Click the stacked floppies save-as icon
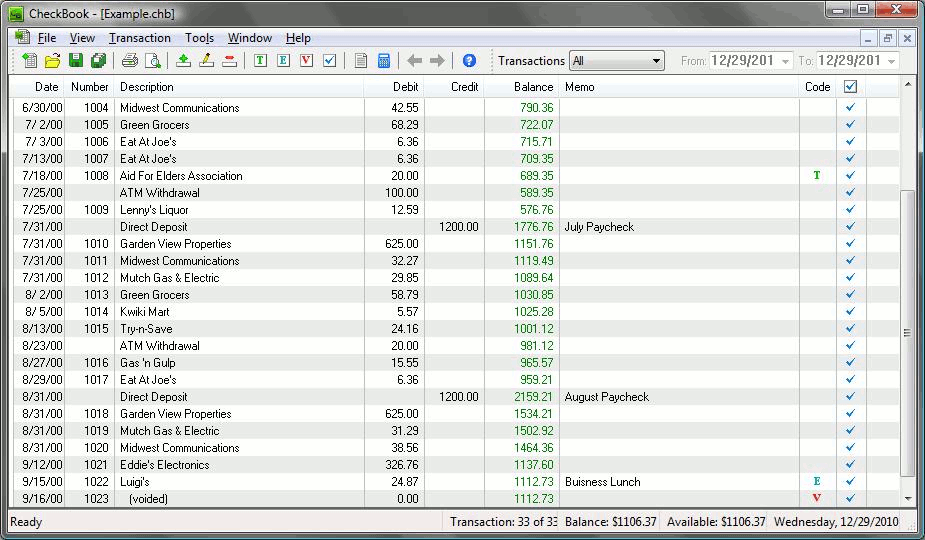The image size is (925, 540). [99, 60]
